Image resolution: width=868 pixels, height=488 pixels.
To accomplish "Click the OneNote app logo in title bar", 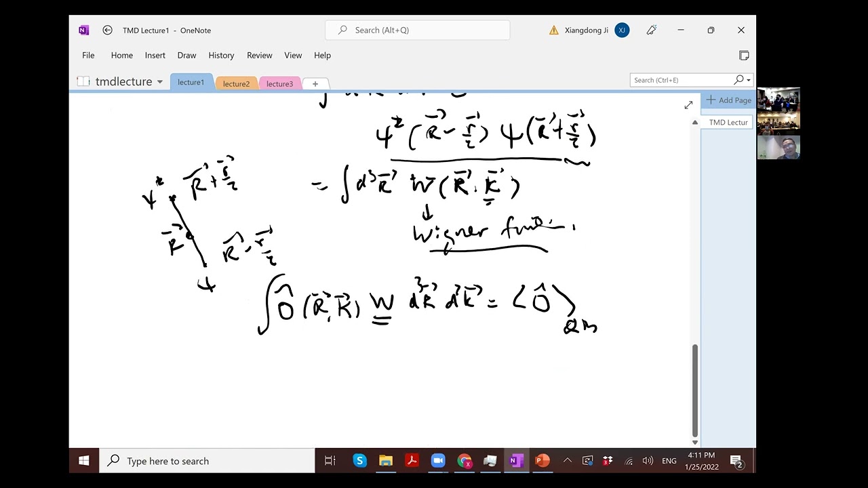I will [83, 30].
